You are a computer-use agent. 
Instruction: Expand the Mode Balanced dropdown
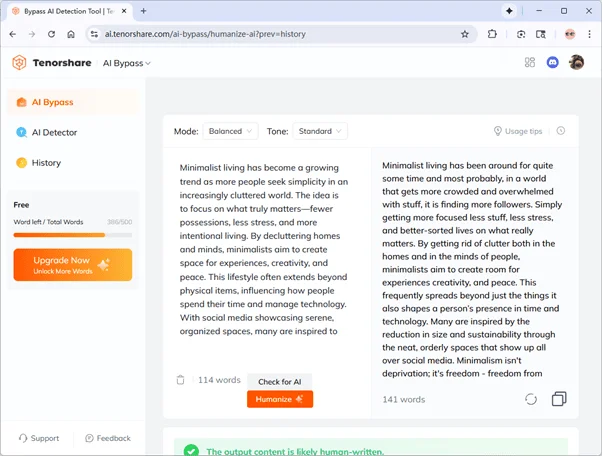click(230, 131)
